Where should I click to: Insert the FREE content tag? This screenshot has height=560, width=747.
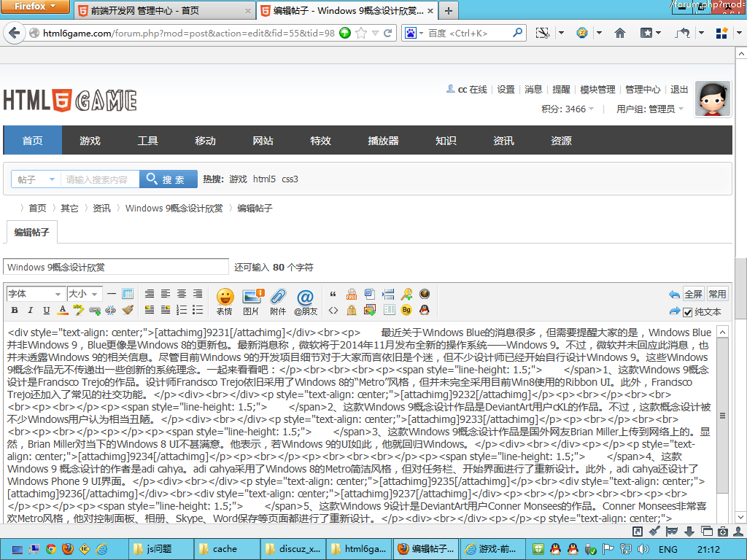352,295
